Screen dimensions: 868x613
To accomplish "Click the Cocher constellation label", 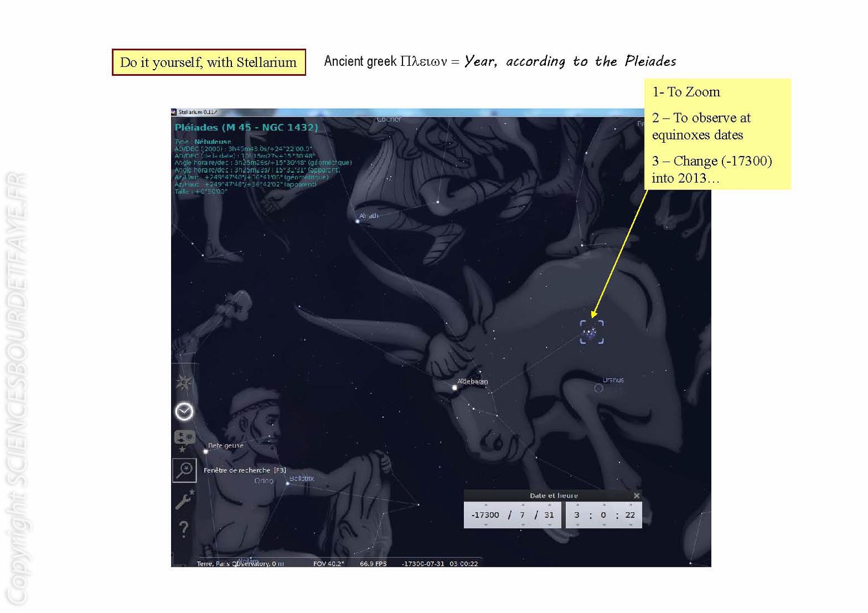I will (389, 119).
